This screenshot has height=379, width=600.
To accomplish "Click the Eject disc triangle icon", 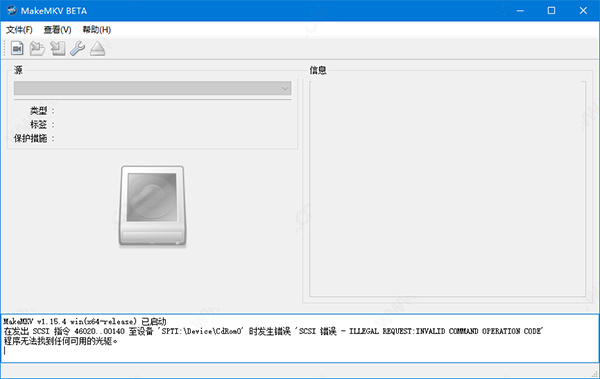I will tap(98, 49).
